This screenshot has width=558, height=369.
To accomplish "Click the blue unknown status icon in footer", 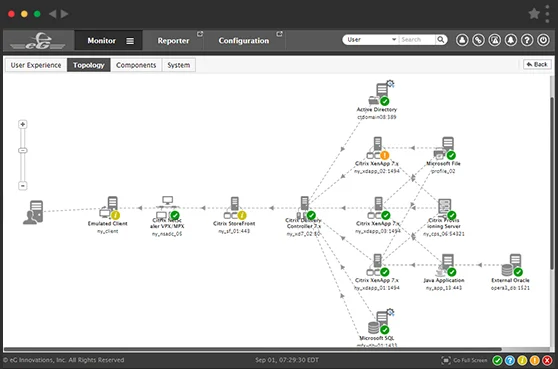I will [x=510, y=360].
